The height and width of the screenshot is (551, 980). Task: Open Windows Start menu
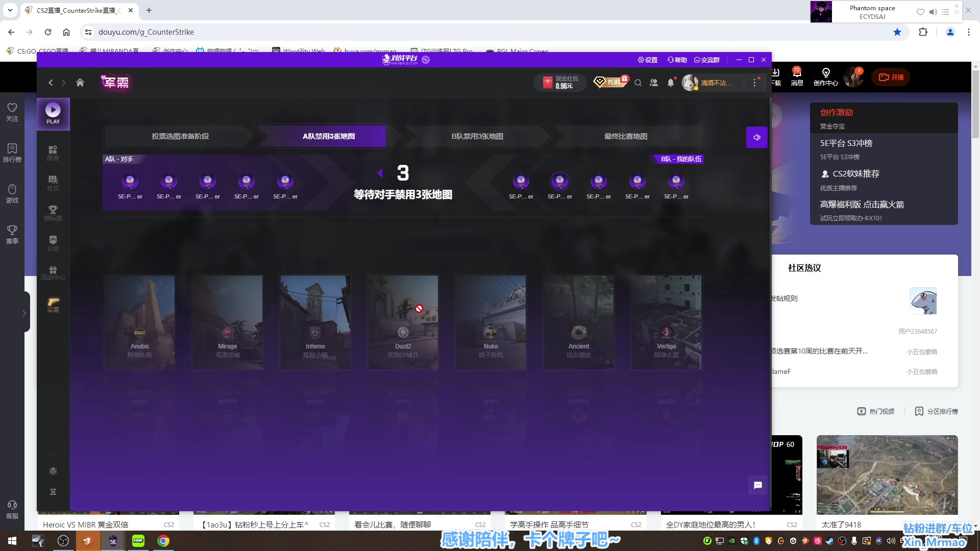12,541
